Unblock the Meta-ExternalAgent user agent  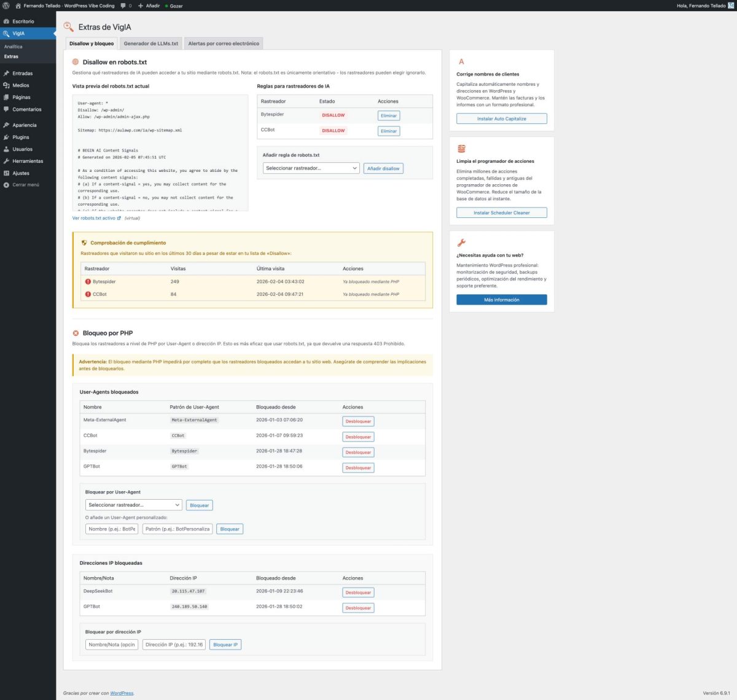pos(358,421)
